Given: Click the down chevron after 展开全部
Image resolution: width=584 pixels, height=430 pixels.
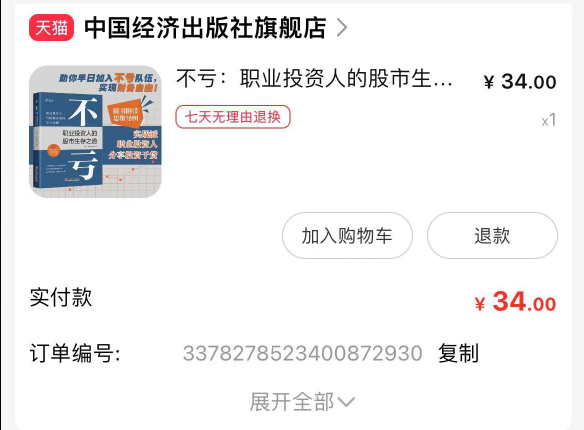Looking at the screenshot, I should pyautogui.click(x=346, y=402).
